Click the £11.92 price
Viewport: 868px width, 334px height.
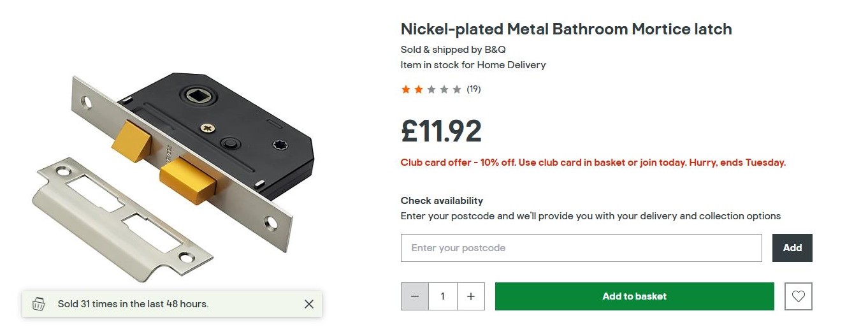(441, 131)
